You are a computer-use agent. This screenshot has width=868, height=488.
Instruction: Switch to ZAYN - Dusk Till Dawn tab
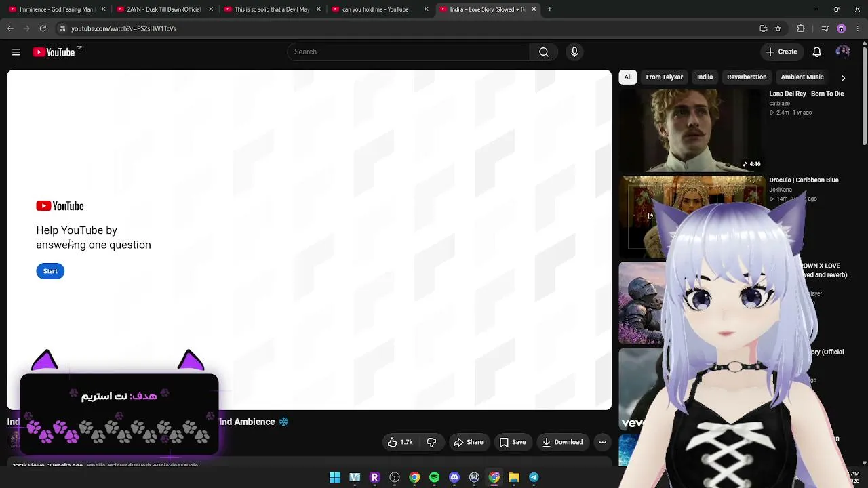(x=163, y=9)
